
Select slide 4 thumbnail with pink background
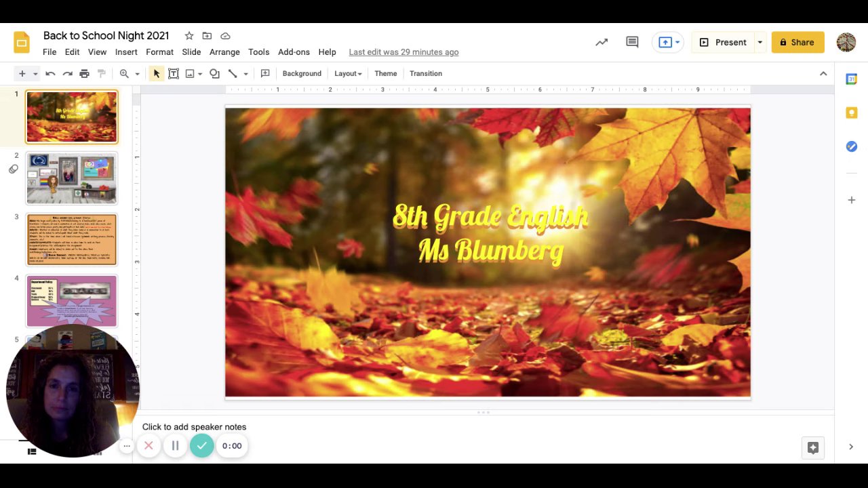pos(72,300)
